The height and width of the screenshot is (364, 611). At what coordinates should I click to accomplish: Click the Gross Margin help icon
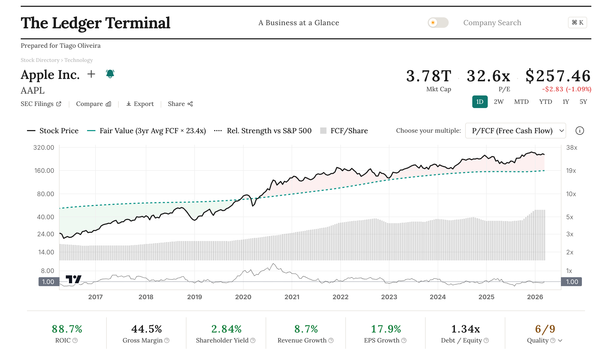tap(167, 340)
